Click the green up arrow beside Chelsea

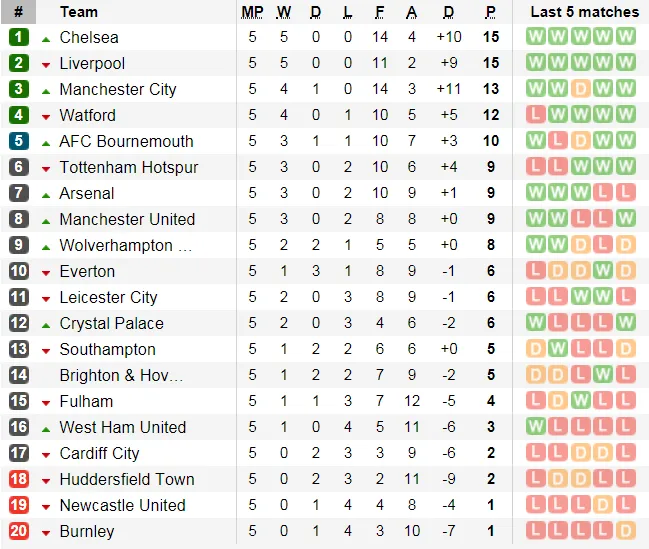[x=46, y=38]
